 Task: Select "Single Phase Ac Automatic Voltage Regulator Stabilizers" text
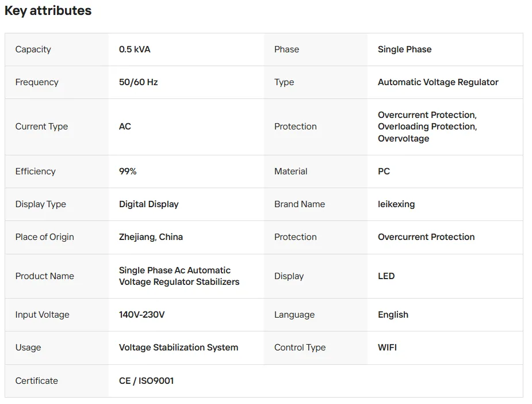point(179,276)
